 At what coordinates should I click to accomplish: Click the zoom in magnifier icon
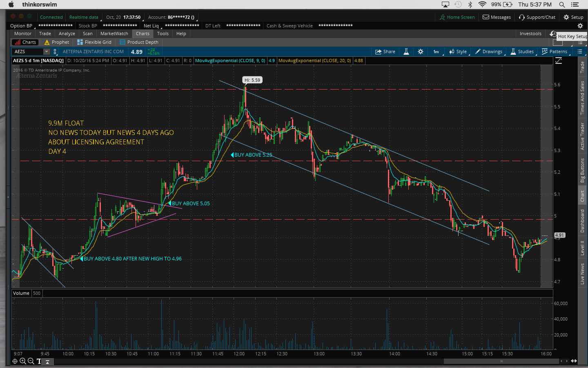[x=23, y=361]
